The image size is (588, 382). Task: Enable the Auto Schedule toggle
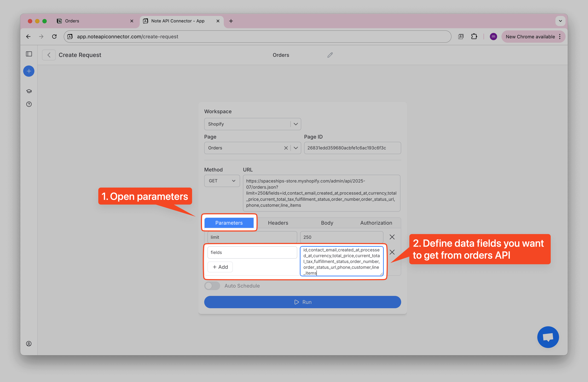click(212, 286)
